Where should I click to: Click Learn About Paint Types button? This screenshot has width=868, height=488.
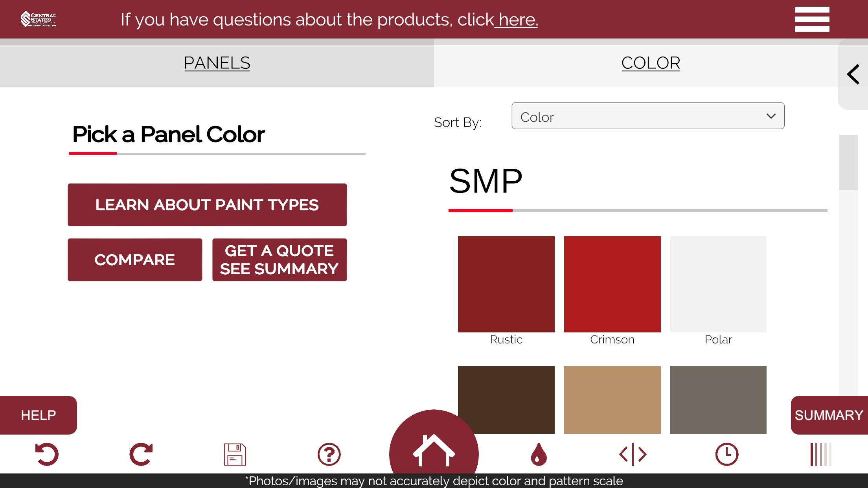(207, 205)
